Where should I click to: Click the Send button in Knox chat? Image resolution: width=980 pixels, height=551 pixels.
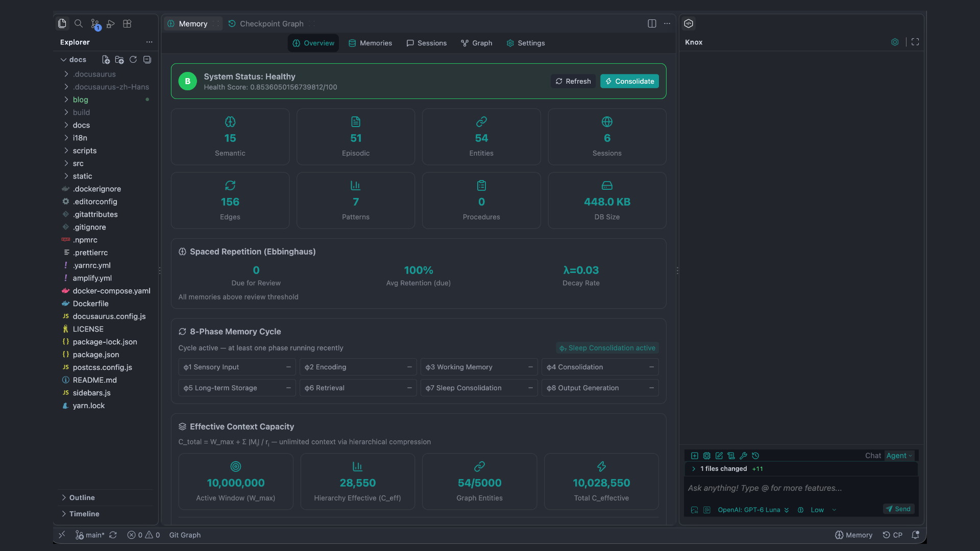click(898, 509)
